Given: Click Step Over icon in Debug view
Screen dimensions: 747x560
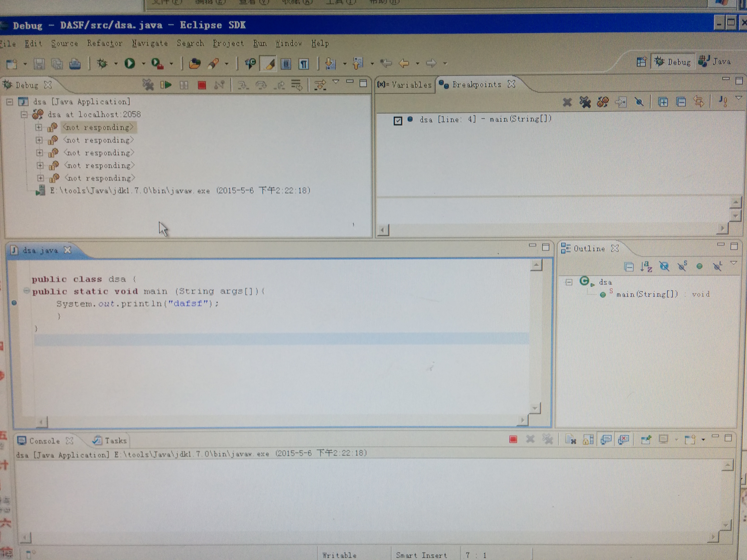Looking at the screenshot, I should click(261, 85).
